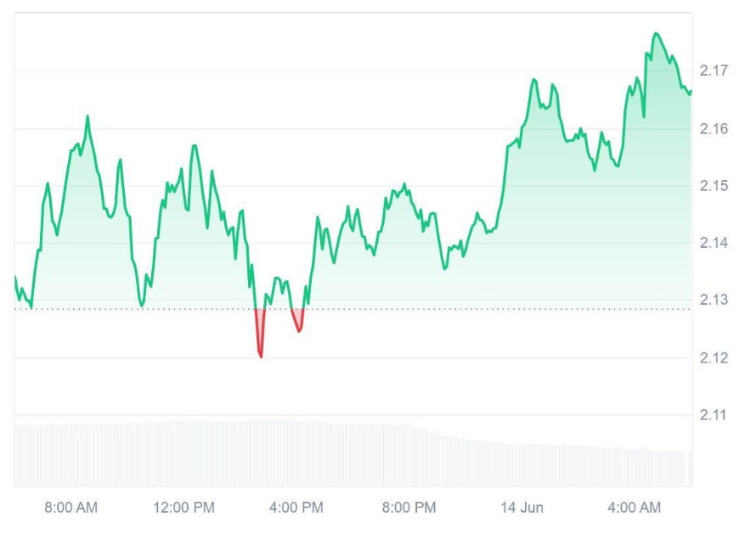Click the price line's first peak above 8:00 AM
The image size is (756, 545).
click(x=87, y=117)
